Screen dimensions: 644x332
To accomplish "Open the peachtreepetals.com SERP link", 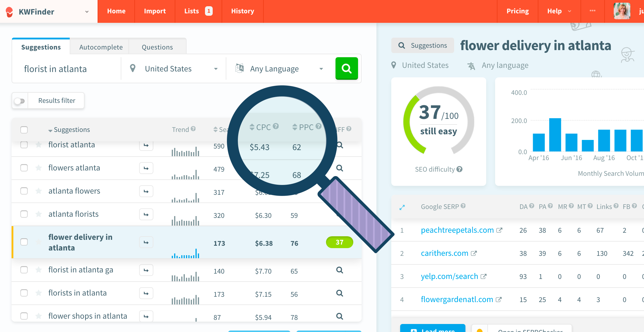I will point(457,230).
